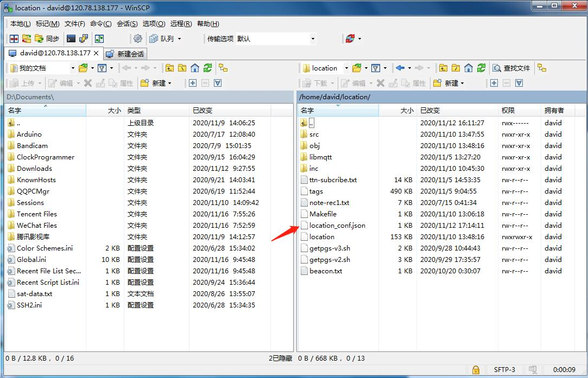Click the Synchronize Browsing icon beside 同步
The width and height of the screenshot is (588, 378).
pos(27,39)
